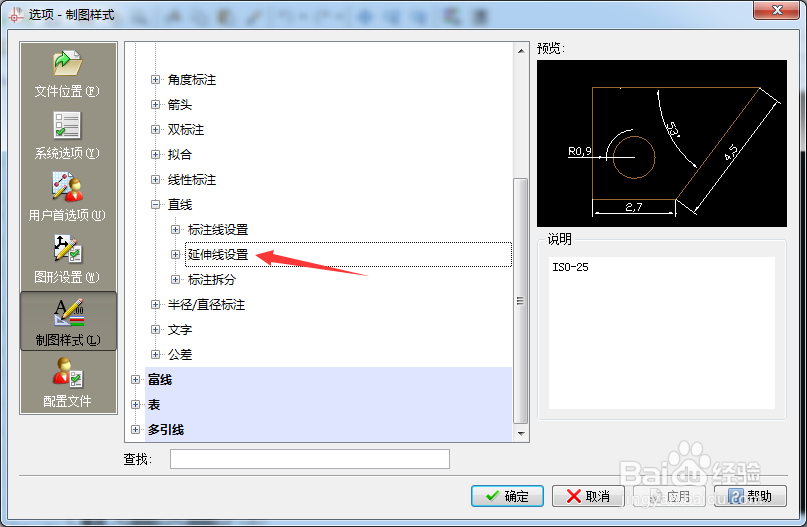Open help with the 帮助 button
Screen dimensions: 807x527
tap(750, 496)
